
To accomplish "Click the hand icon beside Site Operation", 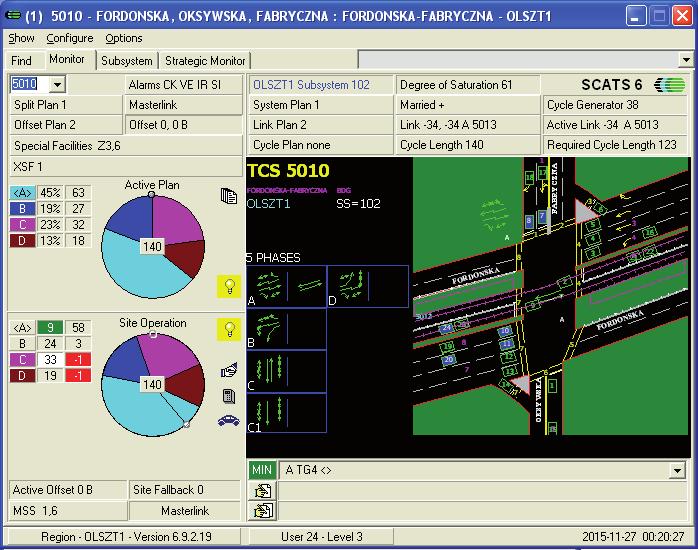I will tap(229, 370).
